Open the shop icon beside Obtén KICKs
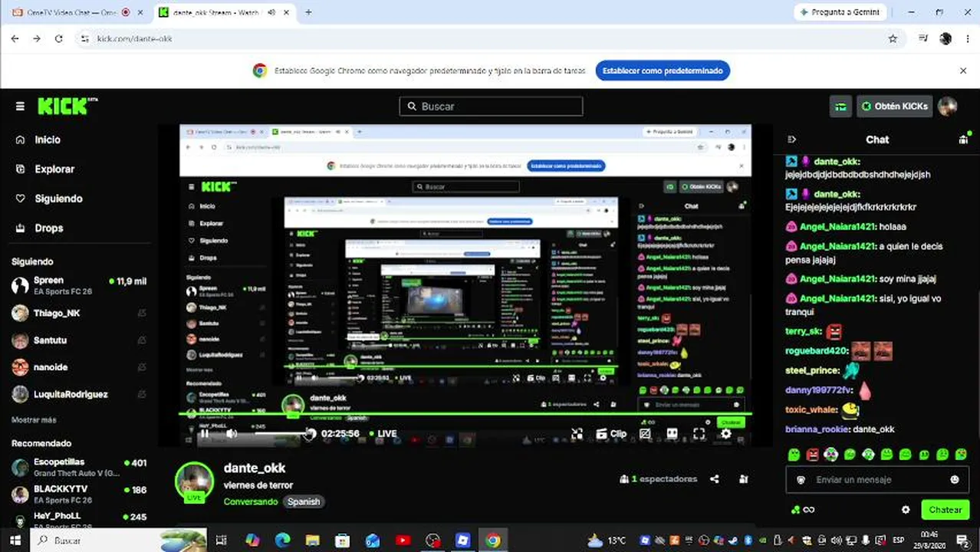Image resolution: width=980 pixels, height=552 pixels. tap(841, 107)
